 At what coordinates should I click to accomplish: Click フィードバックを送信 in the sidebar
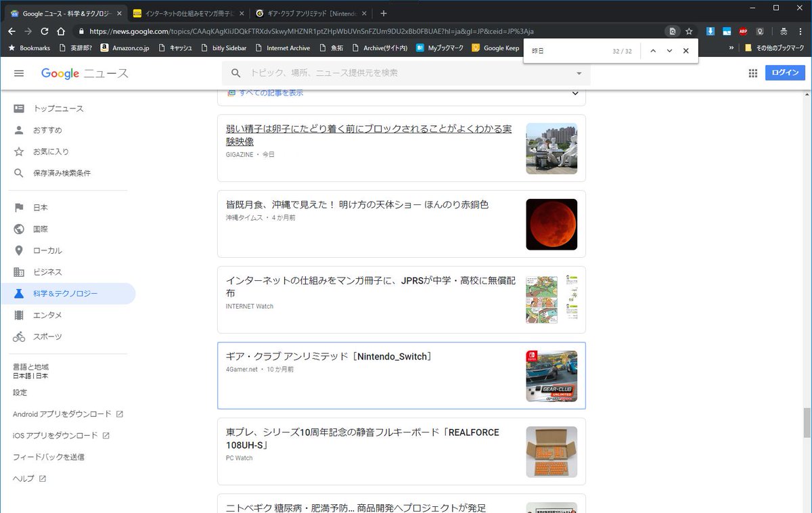49,457
